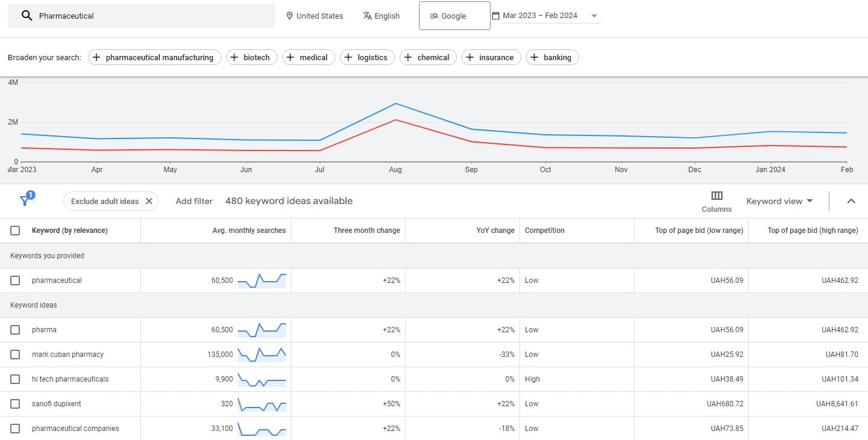Check the pharmaceutical keyword checkbox
Image resolution: width=868 pixels, height=440 pixels.
click(x=15, y=280)
